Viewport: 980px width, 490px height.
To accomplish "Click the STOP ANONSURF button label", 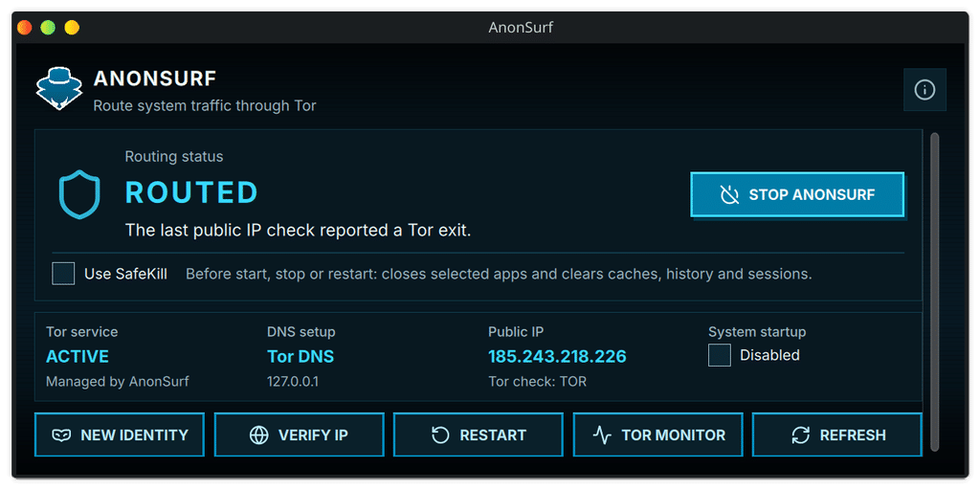I will 812,194.
